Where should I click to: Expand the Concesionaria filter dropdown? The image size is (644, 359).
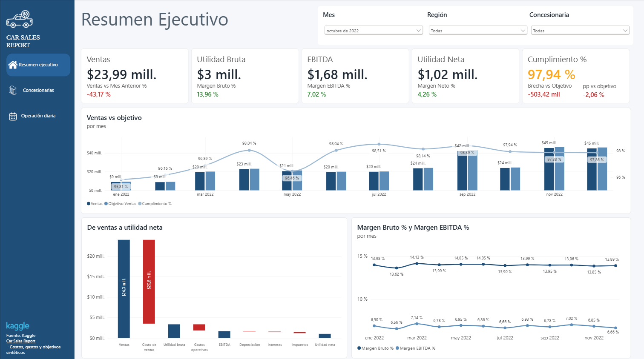(580, 31)
